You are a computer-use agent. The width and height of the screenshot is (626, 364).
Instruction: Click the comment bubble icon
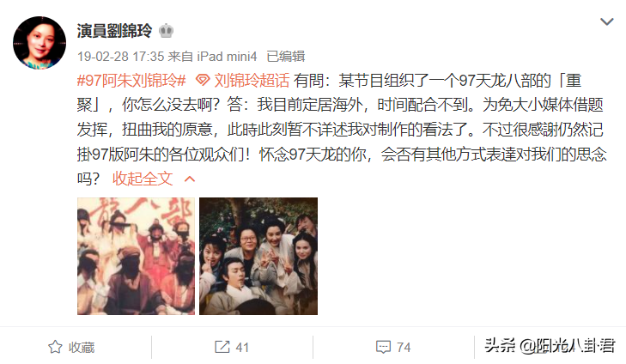pos(383,347)
